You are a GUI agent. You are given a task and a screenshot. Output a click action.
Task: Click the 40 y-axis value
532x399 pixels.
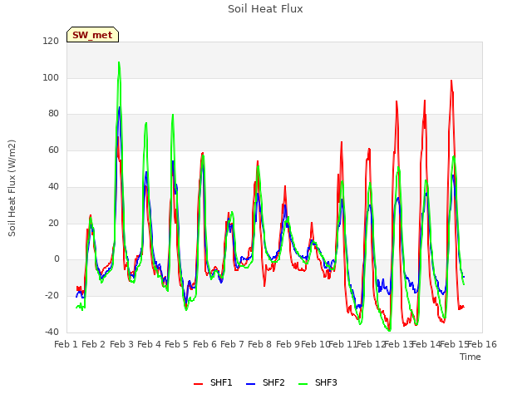pos(53,186)
